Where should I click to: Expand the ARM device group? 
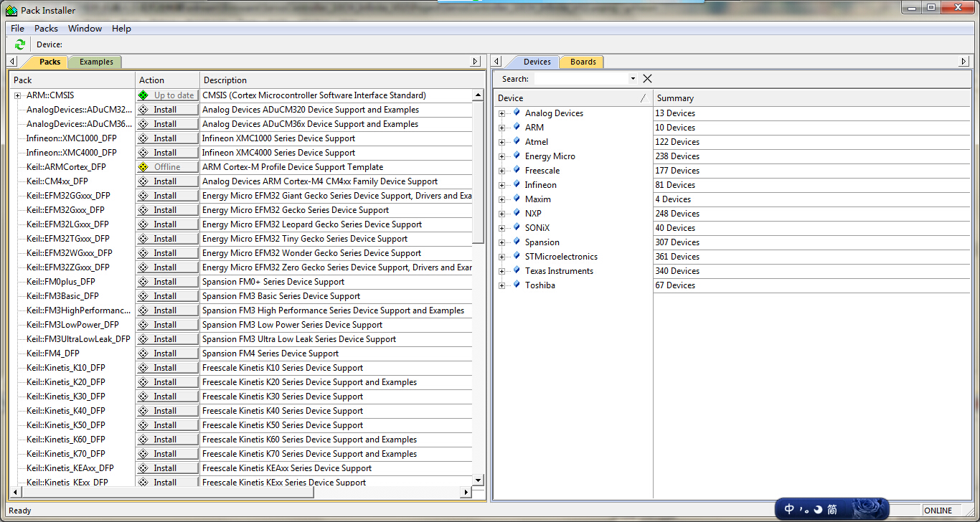(502, 128)
